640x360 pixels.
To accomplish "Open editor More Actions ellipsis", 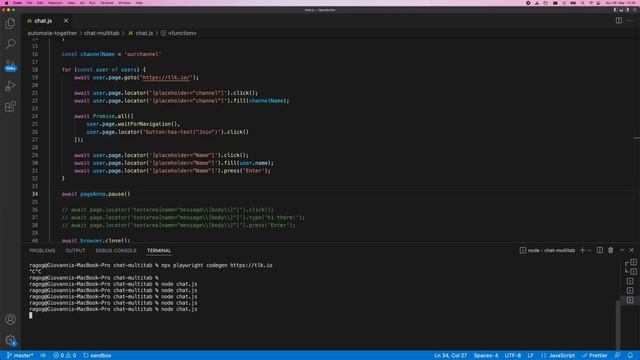I will [x=630, y=20].
